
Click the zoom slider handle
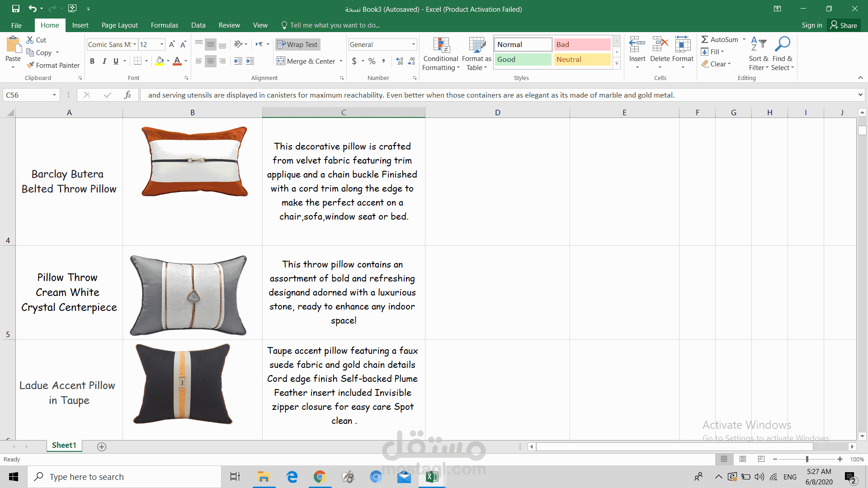(807, 459)
